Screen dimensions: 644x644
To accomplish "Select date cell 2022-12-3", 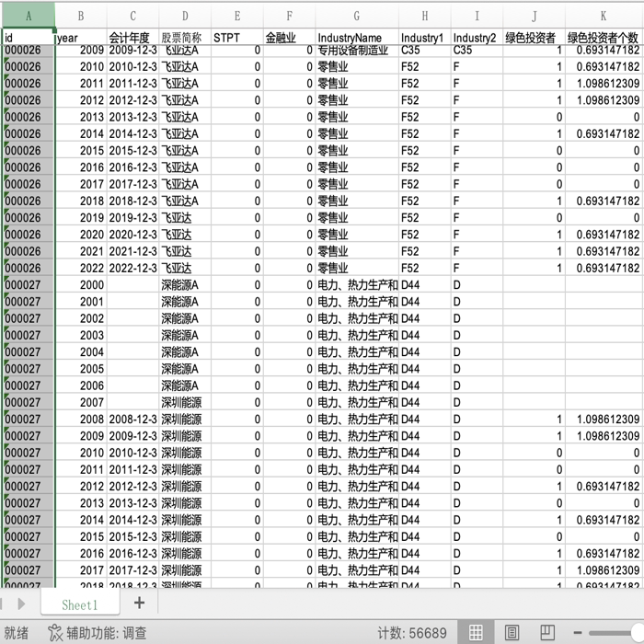I will pos(132,269).
